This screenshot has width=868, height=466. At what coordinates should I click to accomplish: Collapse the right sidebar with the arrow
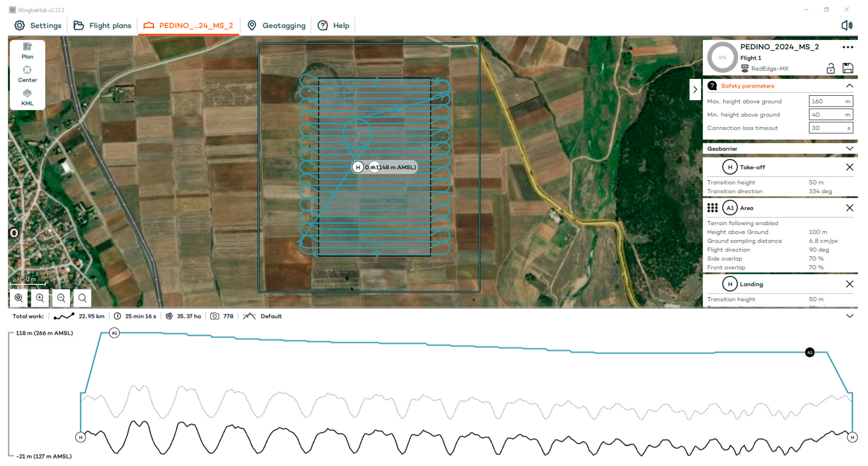[695, 90]
